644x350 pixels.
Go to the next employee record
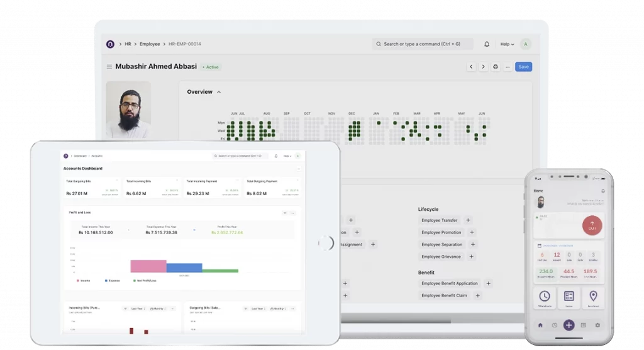coord(484,67)
